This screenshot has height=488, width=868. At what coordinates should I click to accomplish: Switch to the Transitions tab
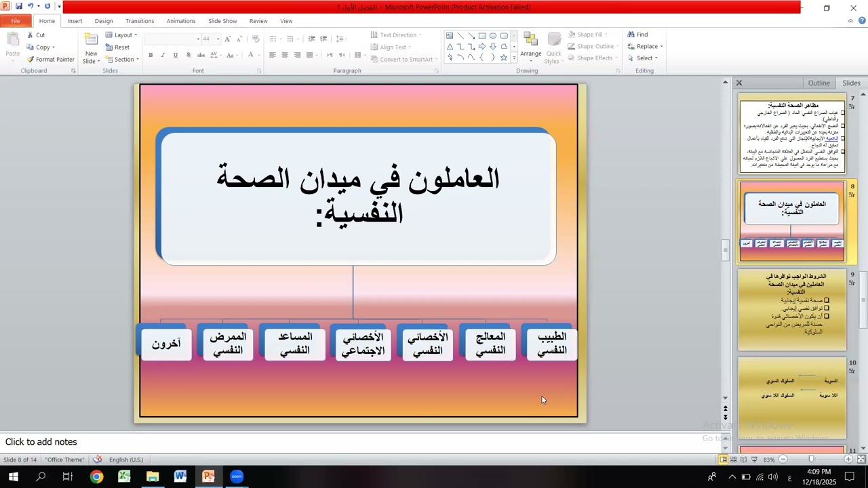coord(140,21)
